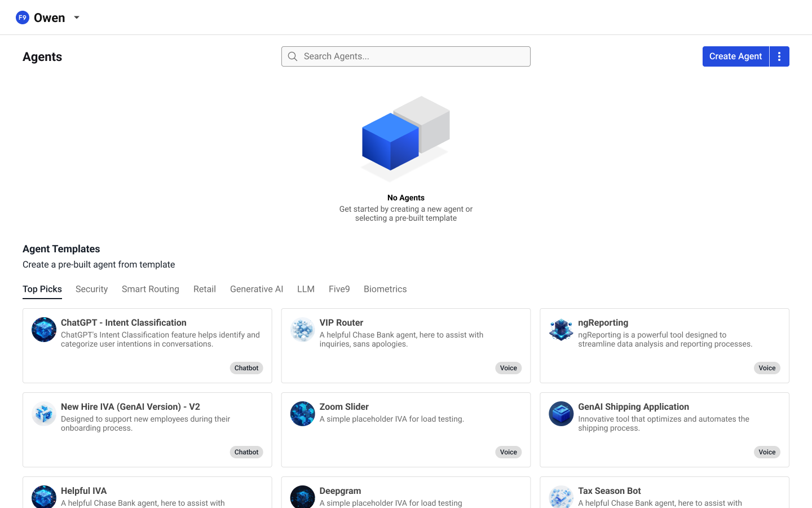Click the No Agents cubes illustration
812x508 pixels.
tap(406, 139)
